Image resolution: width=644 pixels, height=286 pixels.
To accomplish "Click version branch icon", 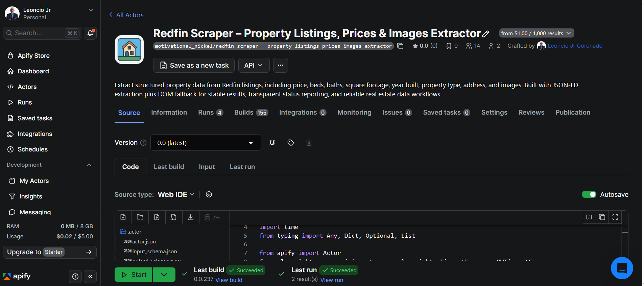I will tap(272, 143).
